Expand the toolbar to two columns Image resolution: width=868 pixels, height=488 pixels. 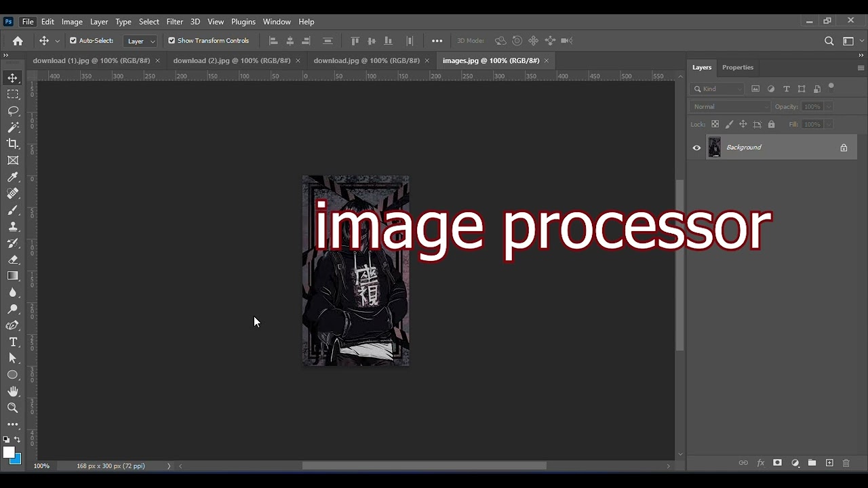pos(5,55)
